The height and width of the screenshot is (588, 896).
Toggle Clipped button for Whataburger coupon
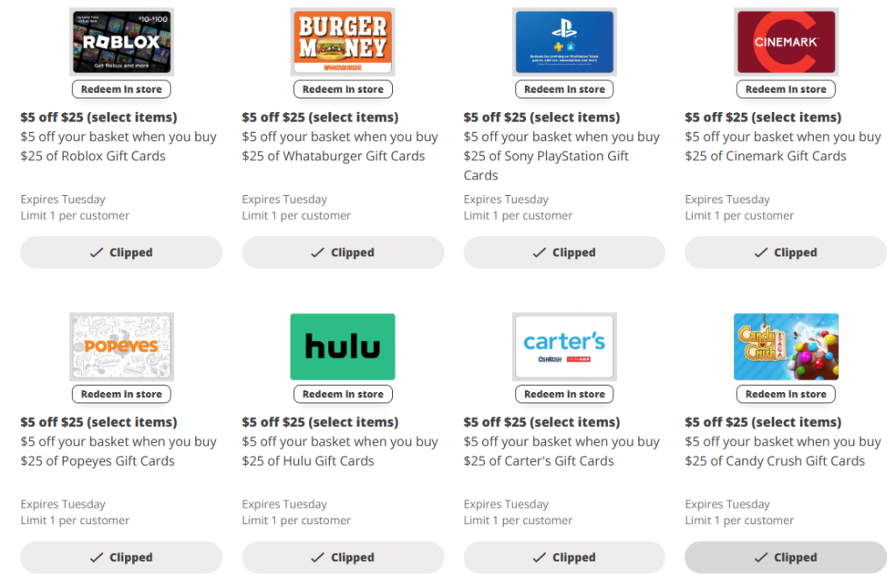(x=343, y=253)
